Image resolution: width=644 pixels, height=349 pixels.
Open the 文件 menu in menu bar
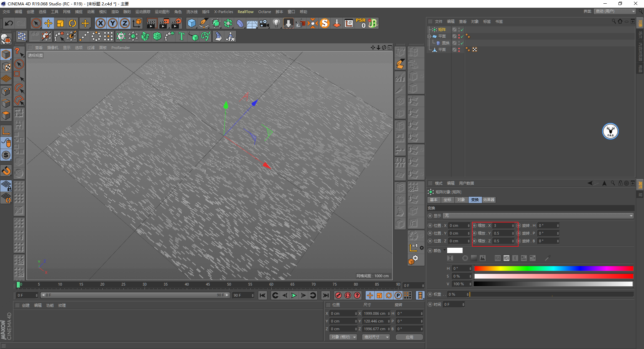6,12
